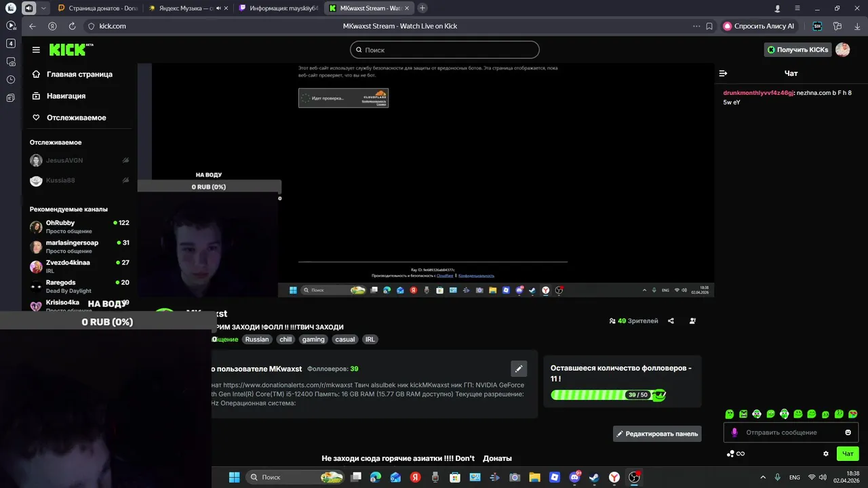Image resolution: width=868 pixels, height=488 pixels.
Task: Collapse the chat panel arrow icon
Action: point(723,73)
